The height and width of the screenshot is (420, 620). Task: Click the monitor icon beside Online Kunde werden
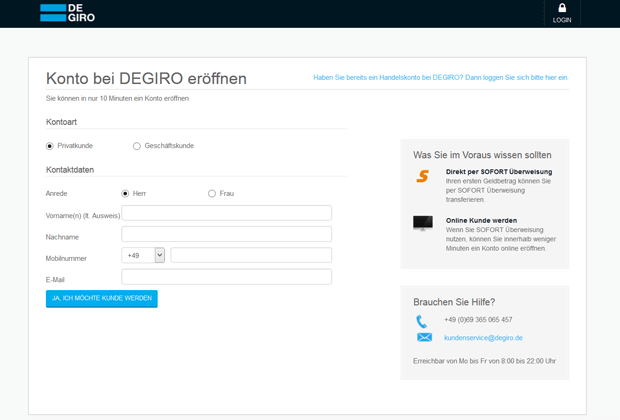point(423,223)
